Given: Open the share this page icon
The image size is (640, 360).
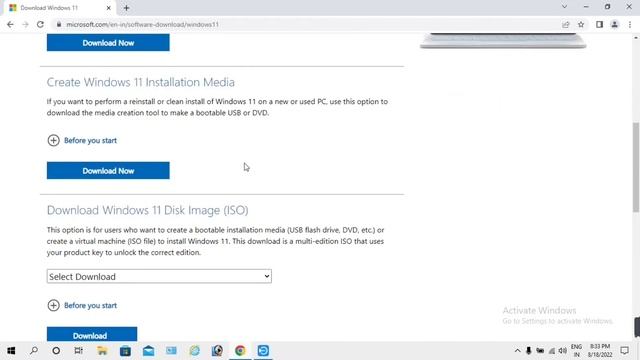Looking at the screenshot, I should pyautogui.click(x=566, y=24).
